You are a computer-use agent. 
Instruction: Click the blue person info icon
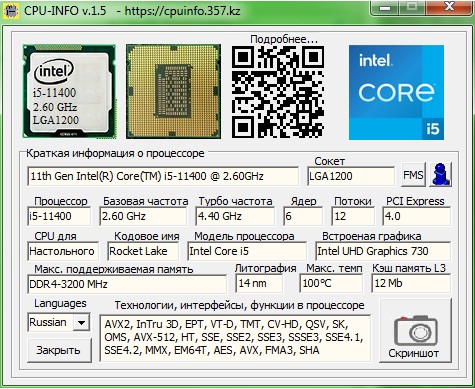pos(441,174)
